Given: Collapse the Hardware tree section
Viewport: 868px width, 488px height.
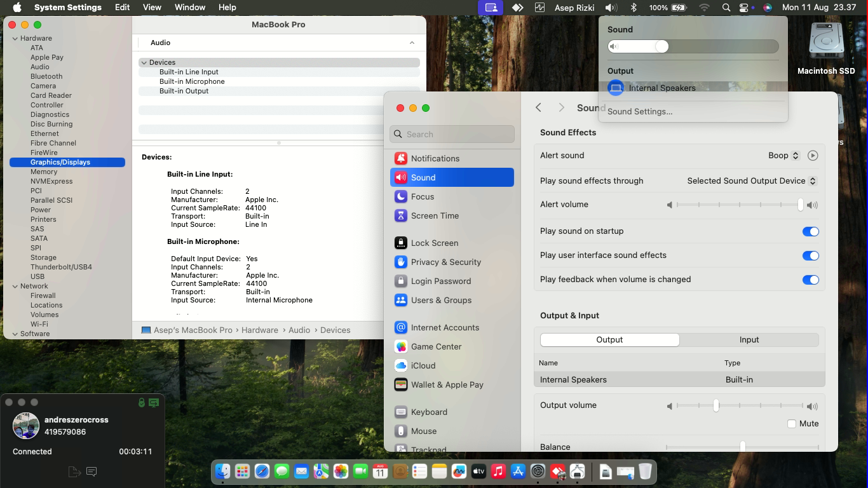Looking at the screenshot, I should pos(15,38).
